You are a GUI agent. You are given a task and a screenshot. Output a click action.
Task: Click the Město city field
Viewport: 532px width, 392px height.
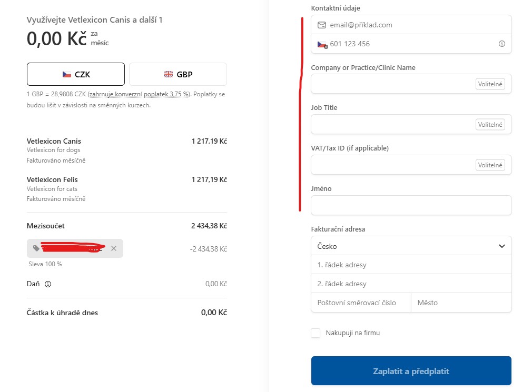click(x=461, y=303)
